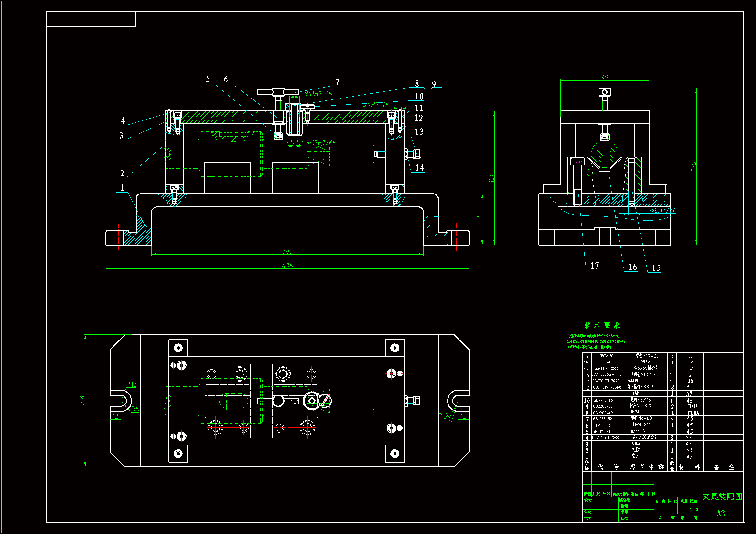This screenshot has height=534, width=756.
Task: Select the 技术要求 heading text
Action: [x=602, y=325]
